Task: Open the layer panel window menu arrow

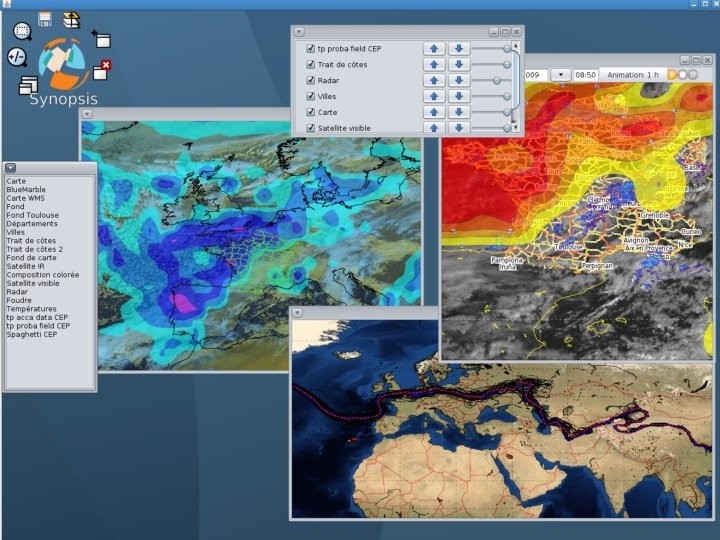Action: (299, 32)
